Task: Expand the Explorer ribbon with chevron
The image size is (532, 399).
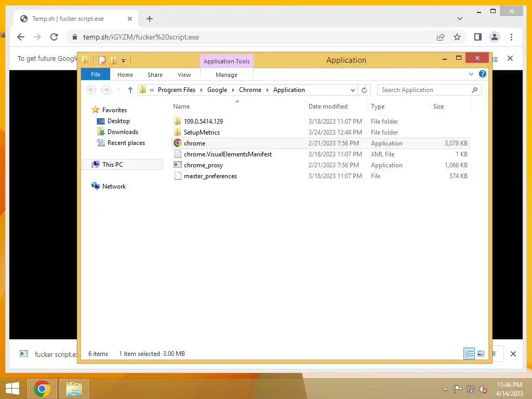Action: pyautogui.click(x=471, y=74)
